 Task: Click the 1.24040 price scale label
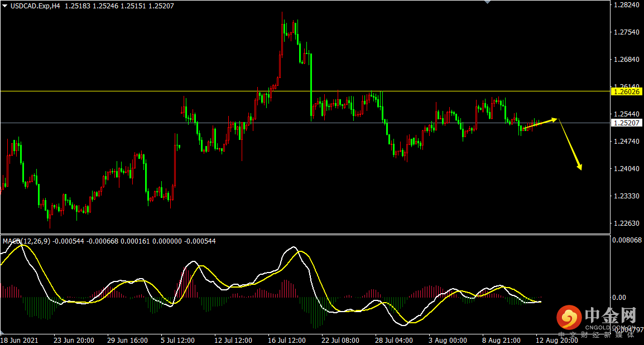click(626, 169)
